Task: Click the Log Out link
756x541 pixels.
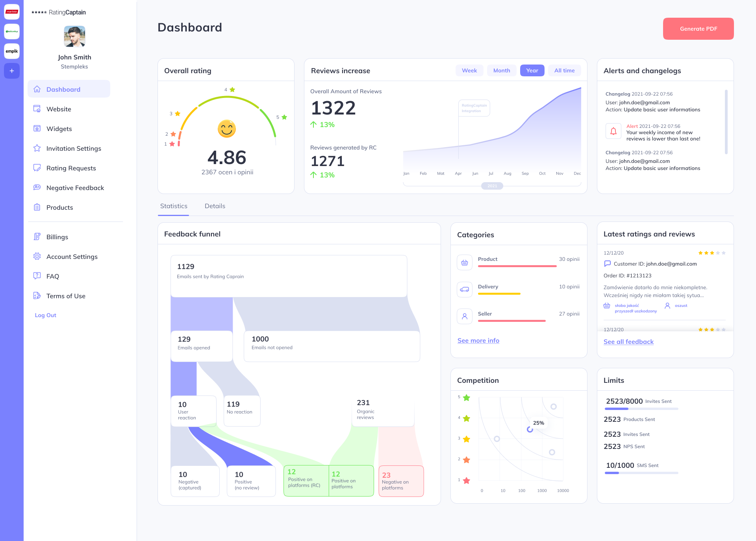Action: tap(46, 315)
